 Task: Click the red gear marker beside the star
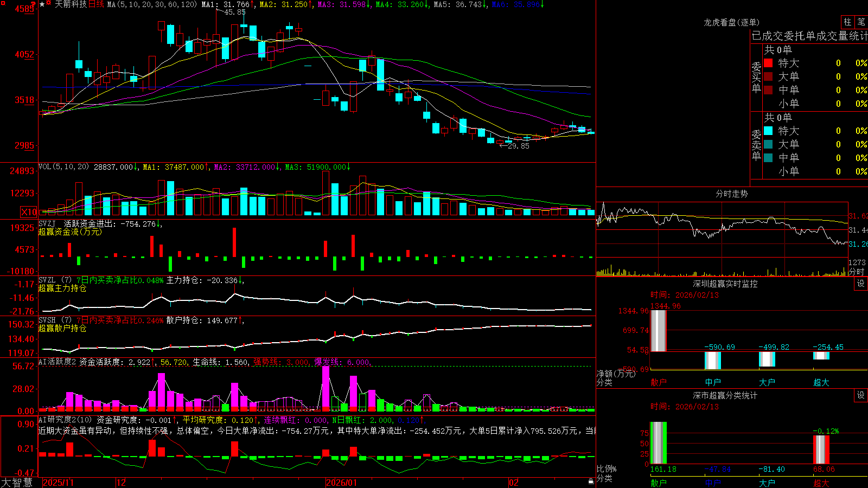(x=49, y=4)
